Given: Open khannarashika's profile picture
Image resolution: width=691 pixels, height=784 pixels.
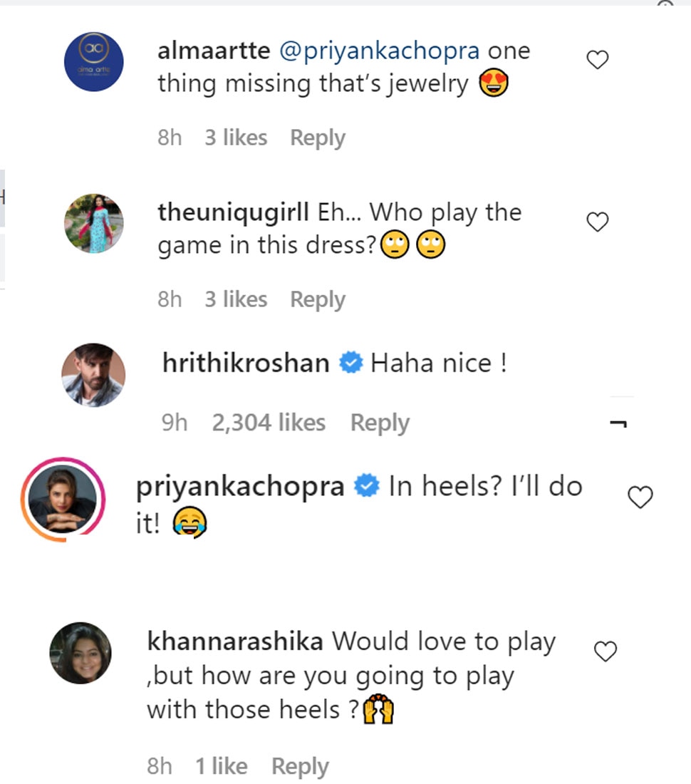Looking at the screenshot, I should pos(80,652).
